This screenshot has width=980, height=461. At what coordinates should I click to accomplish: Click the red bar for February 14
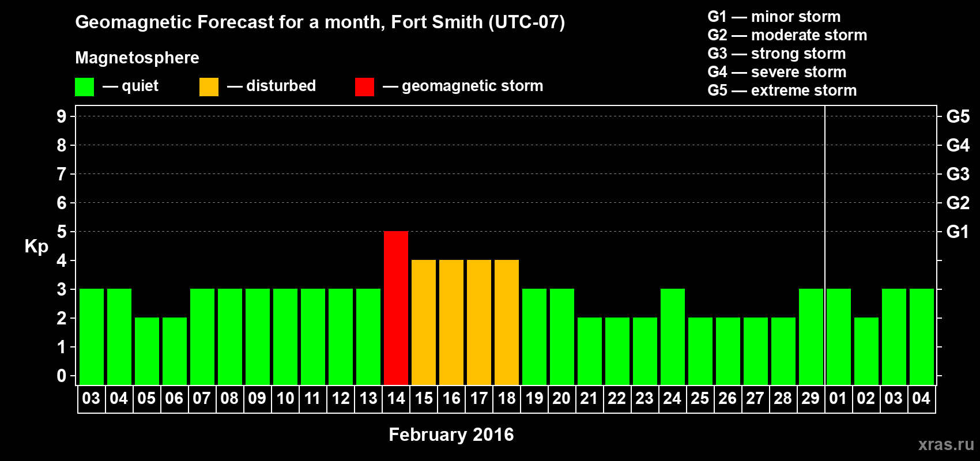[x=396, y=308]
